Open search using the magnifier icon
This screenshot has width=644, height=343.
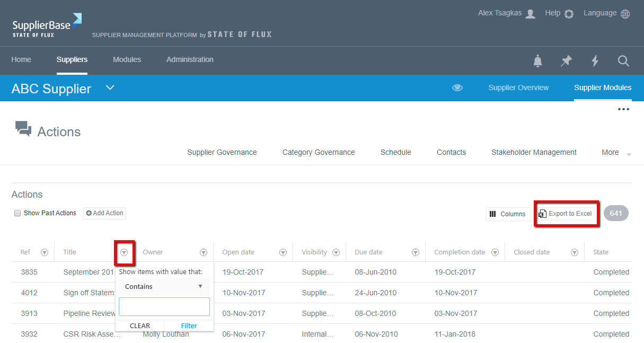point(623,61)
